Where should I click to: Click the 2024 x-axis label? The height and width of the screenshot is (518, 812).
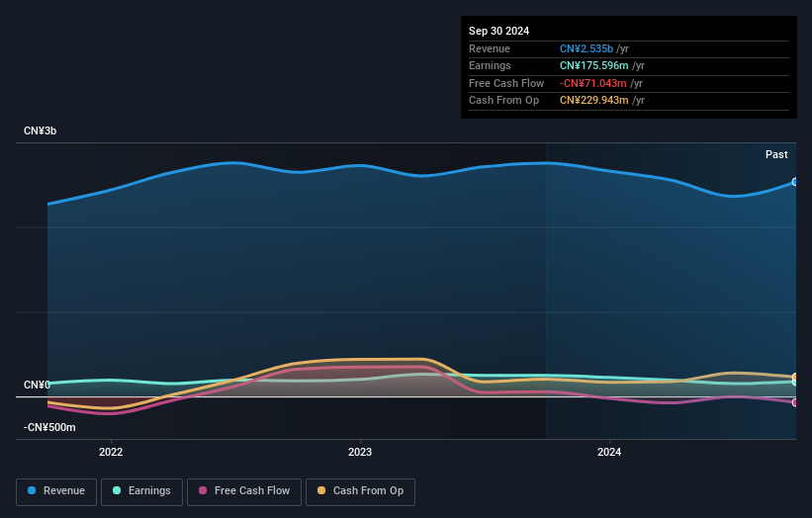[x=609, y=453]
